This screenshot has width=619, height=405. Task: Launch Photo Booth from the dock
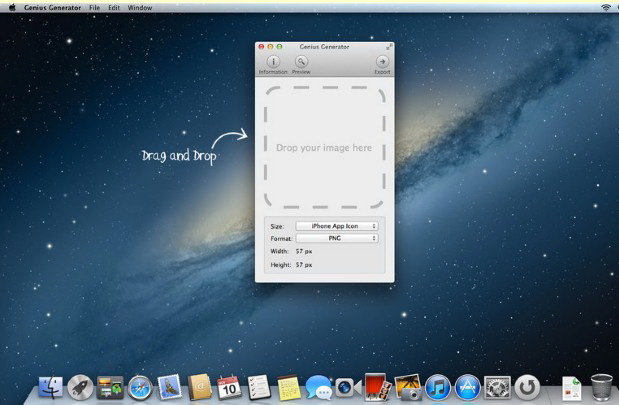point(377,387)
